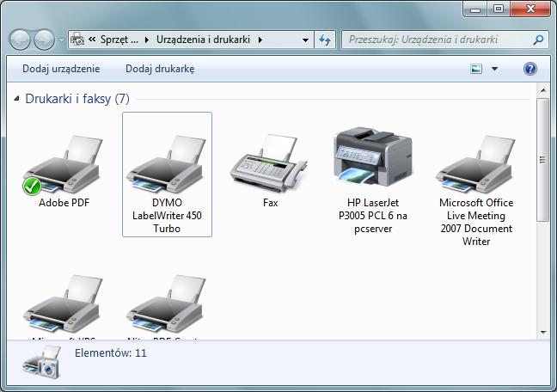Click the Sprzęt breadcrumb
Image resolution: width=557 pixels, height=392 pixels.
coord(119,40)
